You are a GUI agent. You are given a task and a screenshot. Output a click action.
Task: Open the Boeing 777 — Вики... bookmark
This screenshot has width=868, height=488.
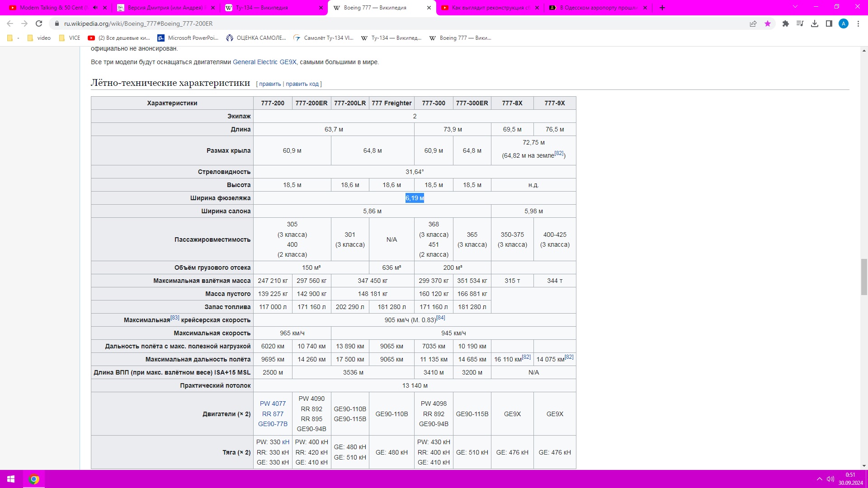coord(460,38)
